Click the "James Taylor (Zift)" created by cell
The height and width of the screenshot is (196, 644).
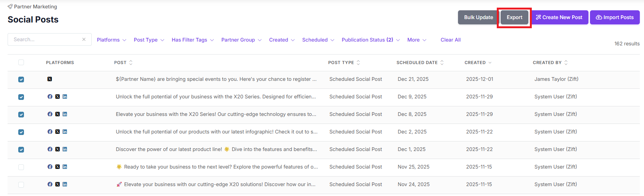(556, 79)
